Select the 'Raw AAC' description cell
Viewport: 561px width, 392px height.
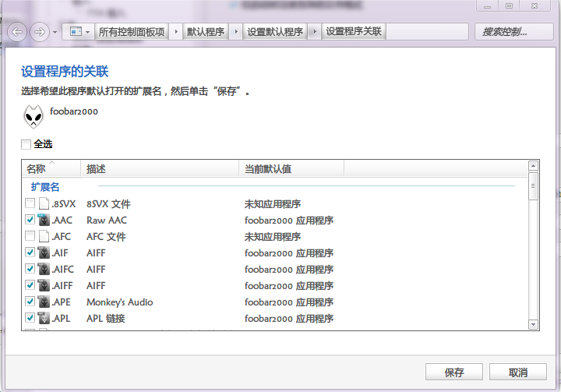tap(107, 221)
